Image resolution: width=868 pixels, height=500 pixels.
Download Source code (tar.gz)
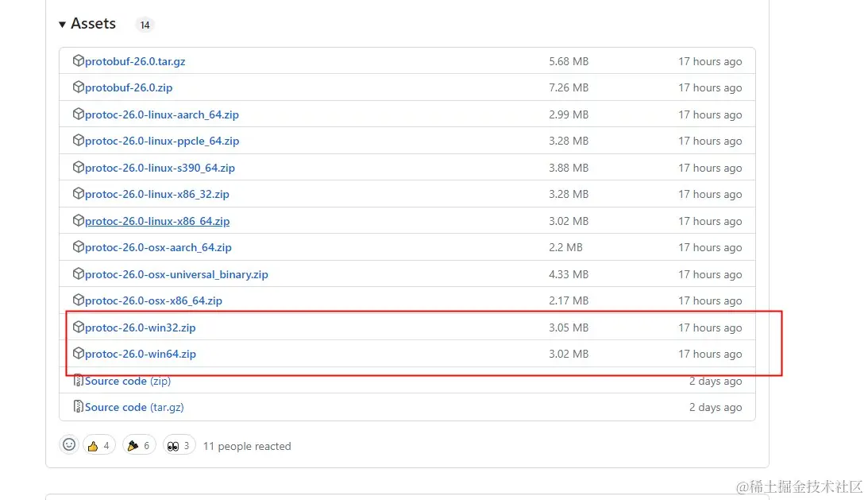[134, 407]
